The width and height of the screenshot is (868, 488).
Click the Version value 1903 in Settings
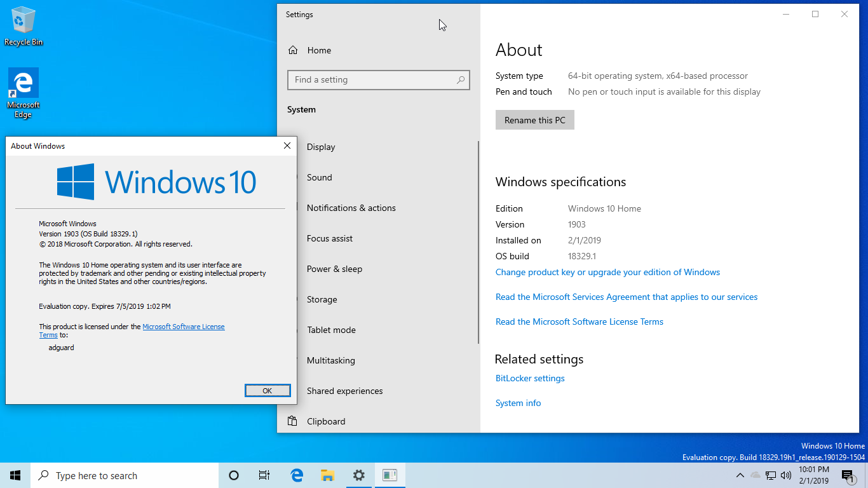[577, 224]
